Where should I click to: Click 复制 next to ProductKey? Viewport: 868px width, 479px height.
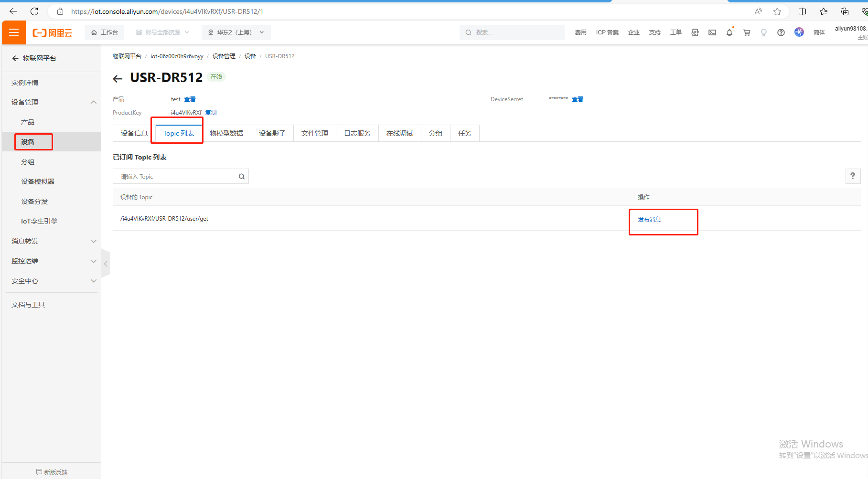211,113
